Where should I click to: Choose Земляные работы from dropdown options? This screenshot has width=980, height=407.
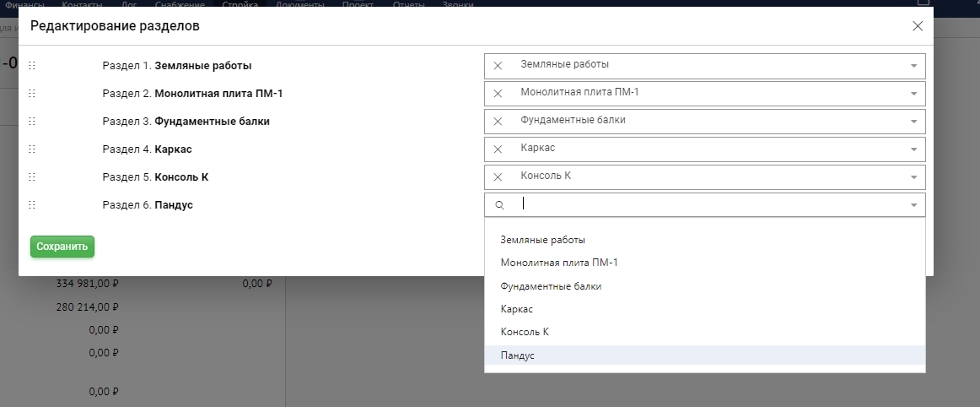coord(542,240)
